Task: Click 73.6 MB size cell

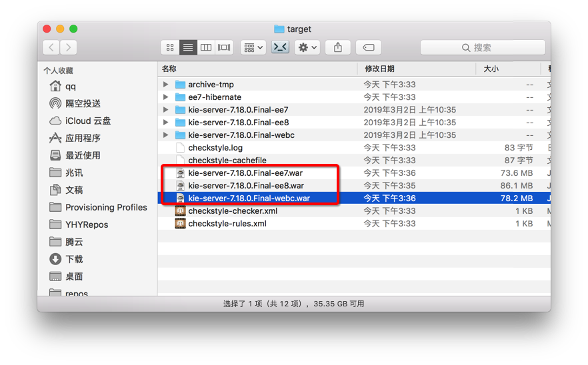Action: pyautogui.click(x=517, y=173)
